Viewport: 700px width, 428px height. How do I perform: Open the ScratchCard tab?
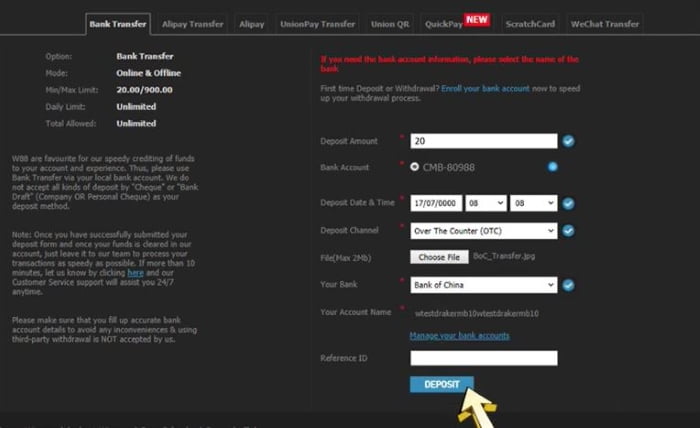530,24
